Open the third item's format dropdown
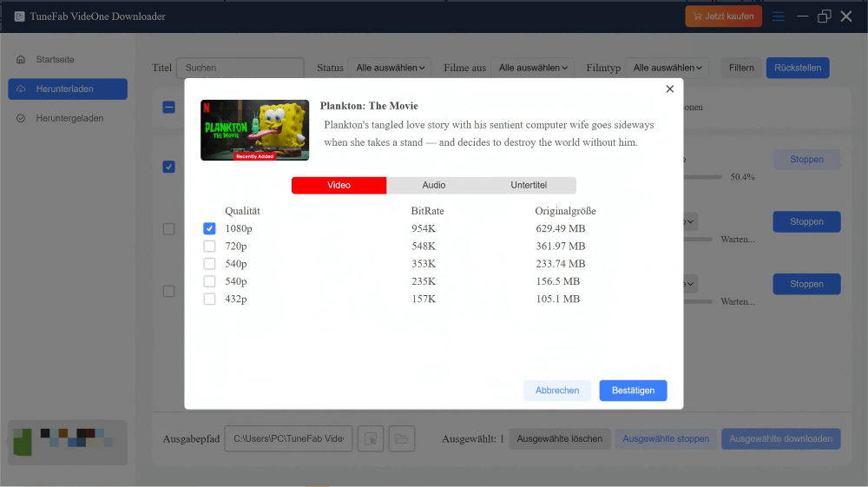 click(x=690, y=284)
